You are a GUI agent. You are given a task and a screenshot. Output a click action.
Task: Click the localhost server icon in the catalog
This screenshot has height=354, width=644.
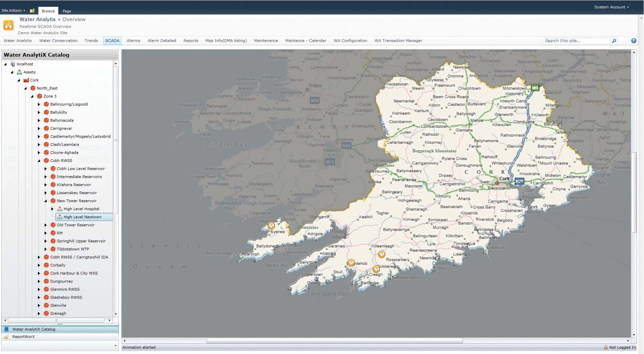click(x=12, y=64)
